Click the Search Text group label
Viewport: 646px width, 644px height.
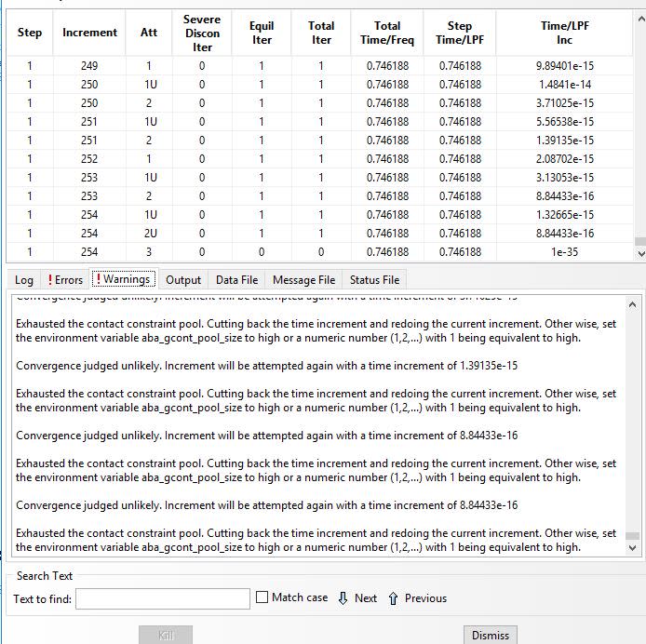pyautogui.click(x=45, y=576)
